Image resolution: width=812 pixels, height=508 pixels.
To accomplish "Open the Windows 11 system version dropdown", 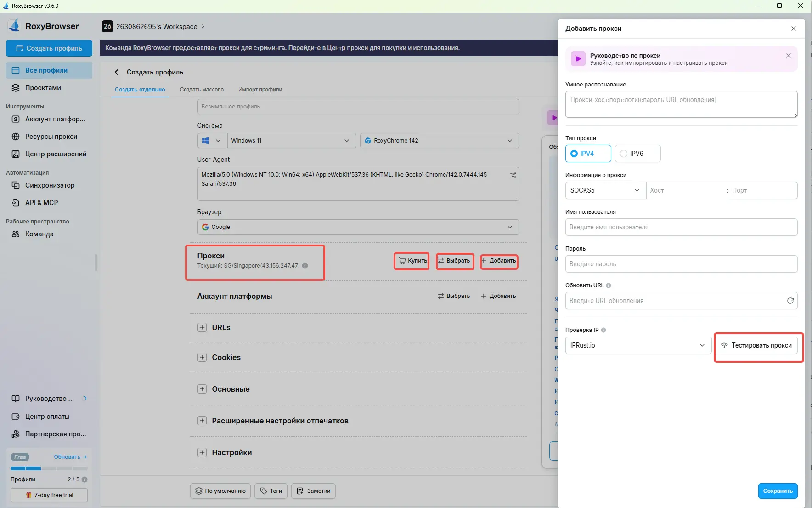I will click(291, 141).
